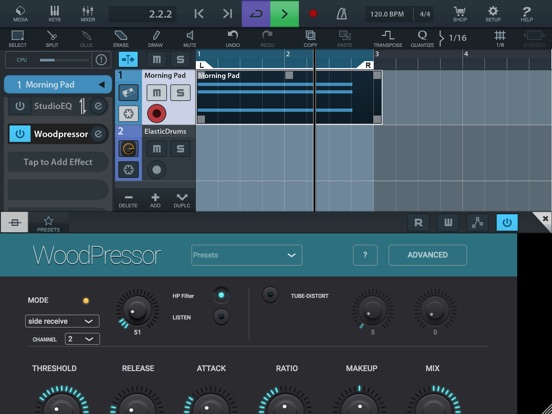Tap the 4/4 time signature
Viewport: 552px width, 414px height.
(x=425, y=14)
